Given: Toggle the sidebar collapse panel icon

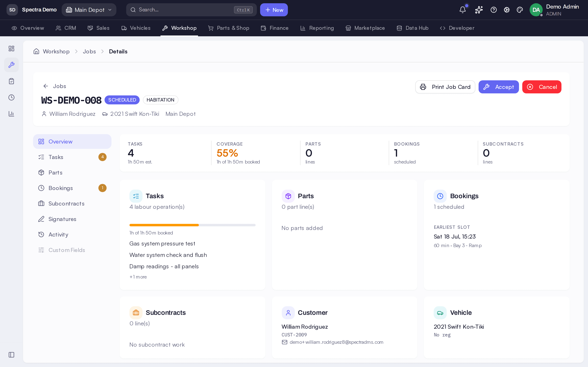Looking at the screenshot, I should (11, 355).
